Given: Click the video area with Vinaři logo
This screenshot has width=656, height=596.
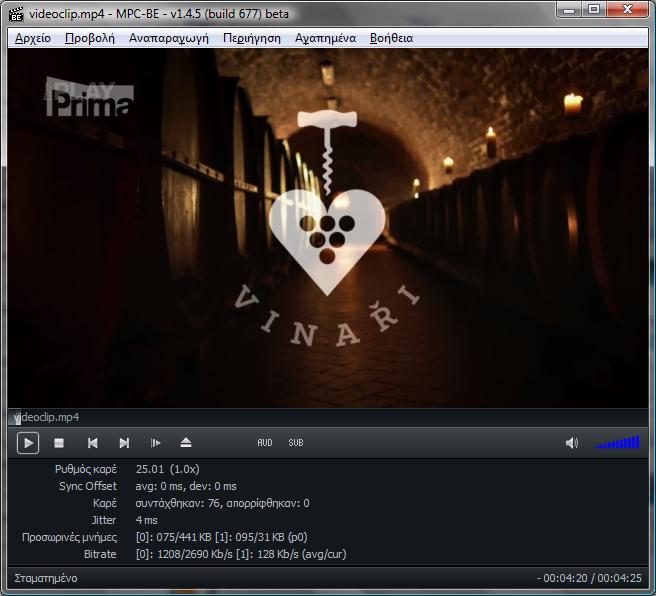Looking at the screenshot, I should pyautogui.click(x=328, y=230).
